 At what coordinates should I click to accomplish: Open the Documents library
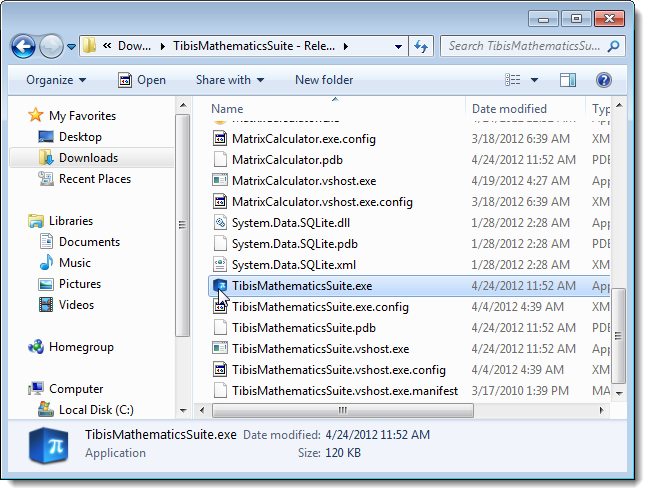pyautogui.click(x=89, y=242)
